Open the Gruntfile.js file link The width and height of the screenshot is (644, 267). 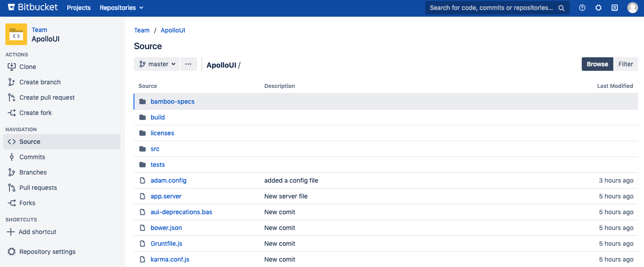click(166, 244)
